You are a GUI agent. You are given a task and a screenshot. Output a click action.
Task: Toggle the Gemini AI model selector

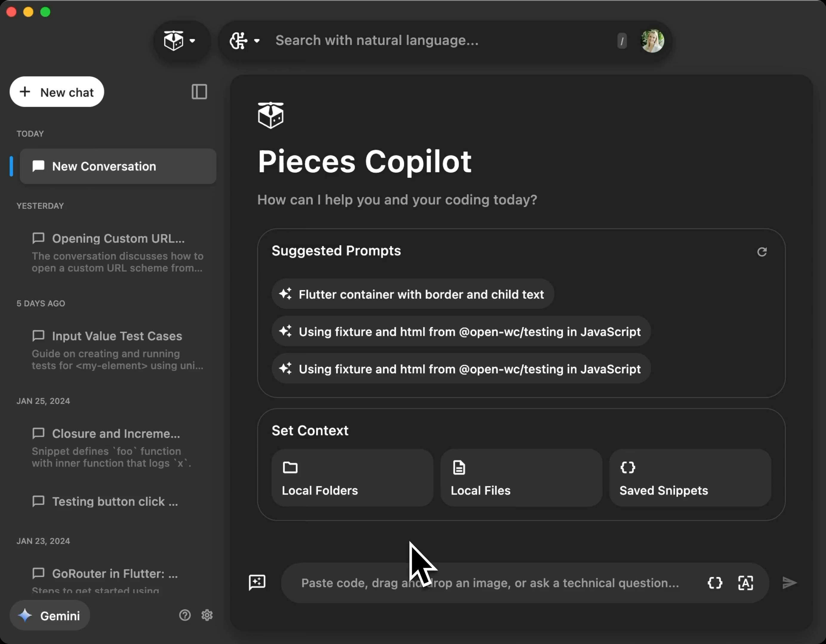tap(50, 615)
